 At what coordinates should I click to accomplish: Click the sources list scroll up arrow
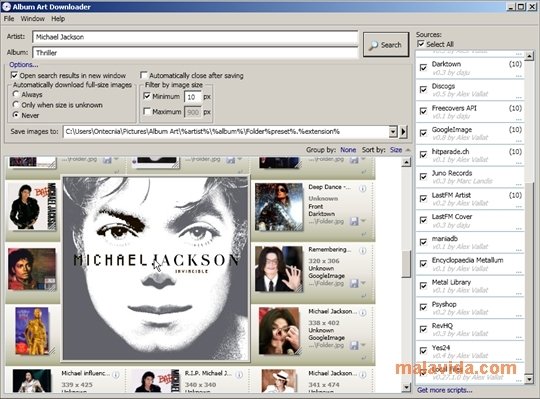tap(529, 55)
